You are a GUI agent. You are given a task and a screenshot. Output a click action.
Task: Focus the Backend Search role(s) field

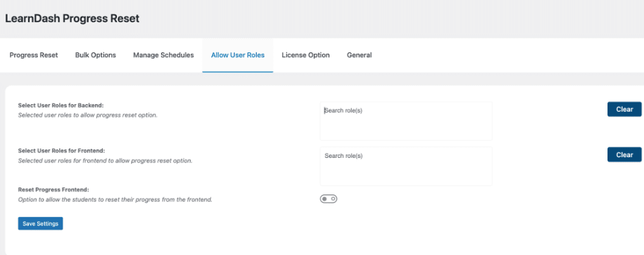(x=406, y=121)
